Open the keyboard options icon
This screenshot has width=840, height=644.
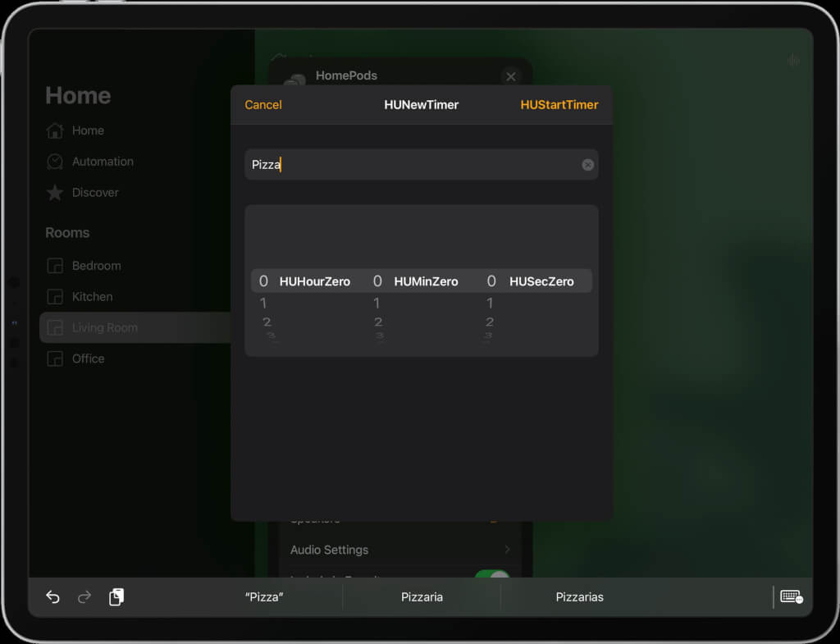coord(791,596)
